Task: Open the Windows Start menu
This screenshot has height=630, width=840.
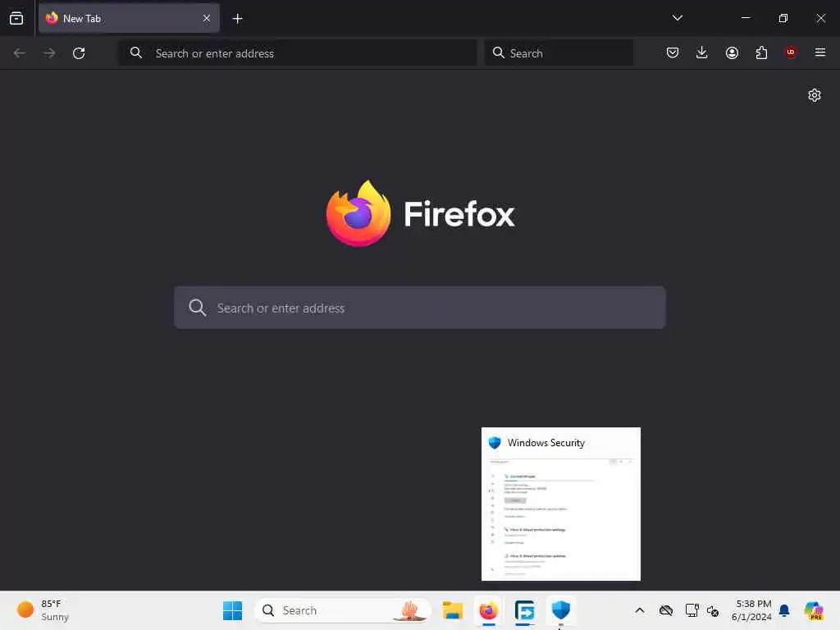Action: [232, 610]
